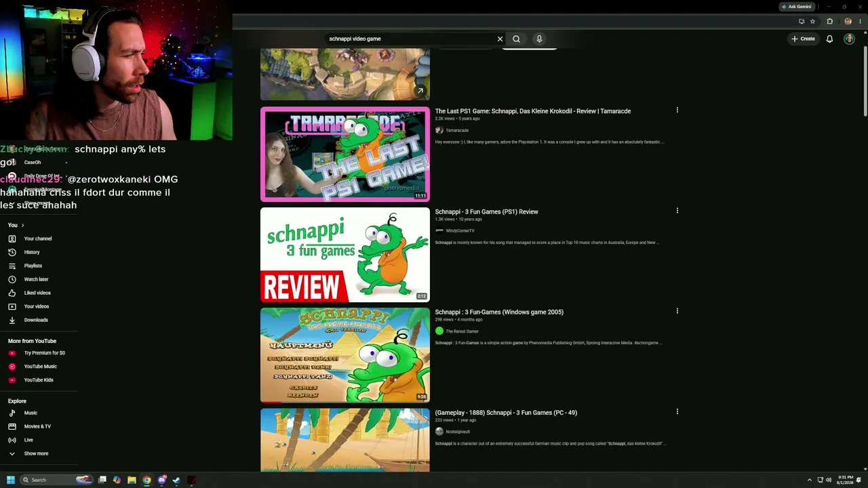Viewport: 868px width, 488px height.
Task: Open 'Schnappi : 3 Fun-Games (Windows game 2005)' title
Action: (499, 312)
